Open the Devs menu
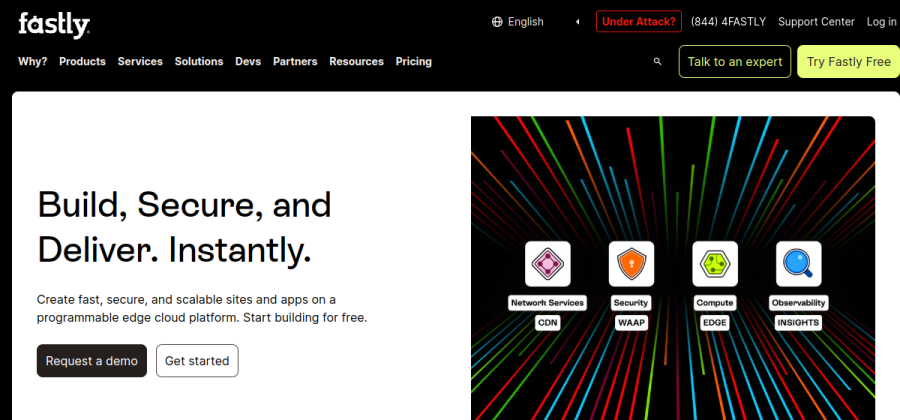Image resolution: width=900 pixels, height=420 pixels. click(248, 61)
